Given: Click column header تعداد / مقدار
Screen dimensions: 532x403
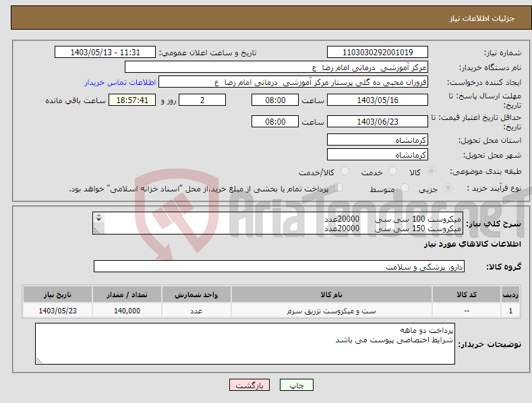Looking at the screenshot, I should 127,294.
